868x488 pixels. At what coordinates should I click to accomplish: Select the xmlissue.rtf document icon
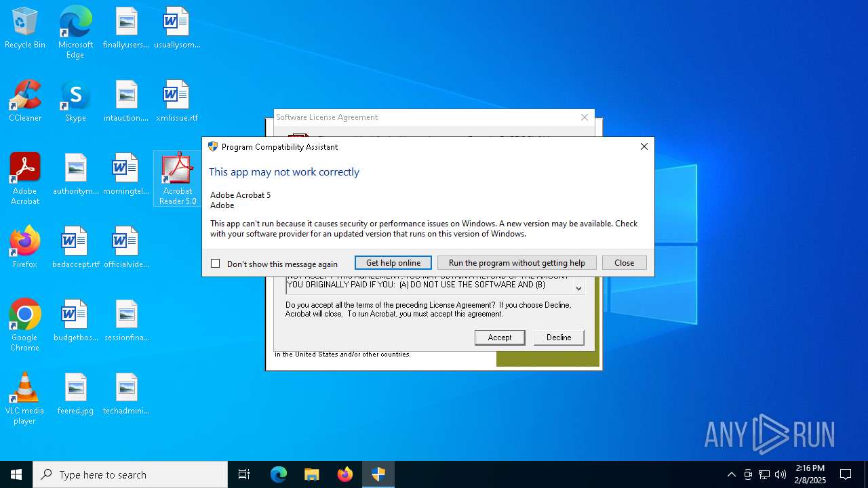177,102
